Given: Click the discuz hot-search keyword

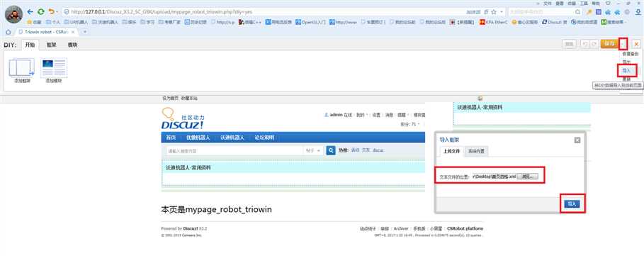Looking at the screenshot, I should coord(378,150).
